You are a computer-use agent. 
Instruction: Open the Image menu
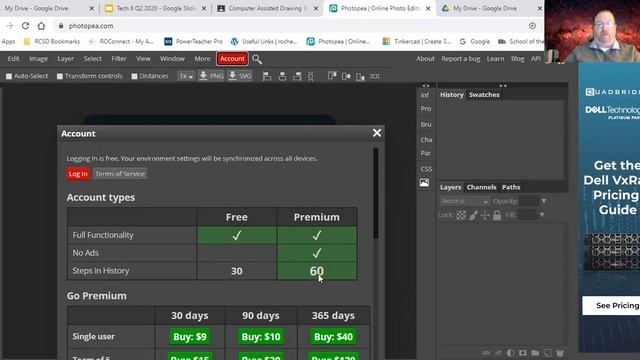coord(38,59)
